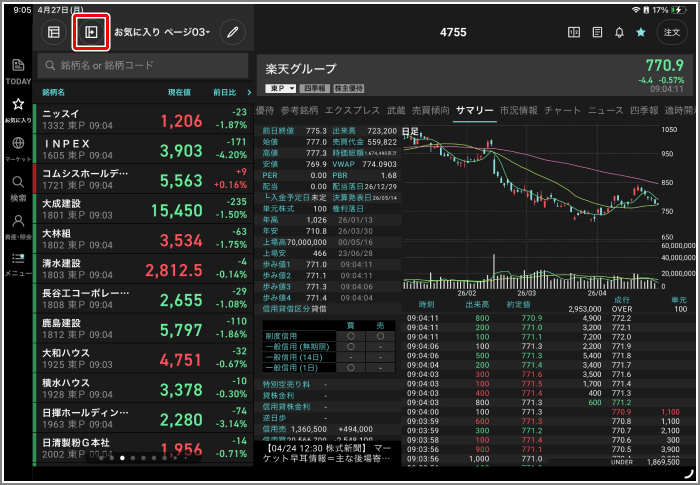Image resolution: width=700 pixels, height=485 pixels.
Task: Click the 銘柄名 or 銘柄コード search field
Action: click(x=143, y=65)
